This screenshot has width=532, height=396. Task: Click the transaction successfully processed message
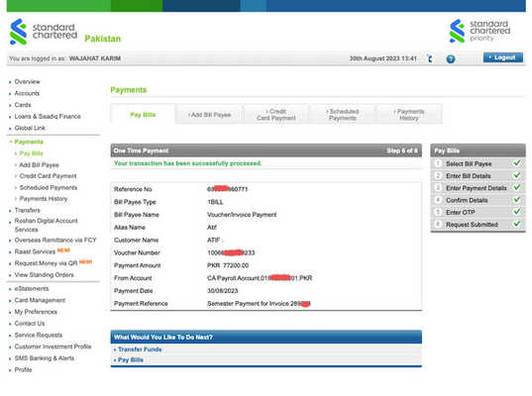pos(187,163)
